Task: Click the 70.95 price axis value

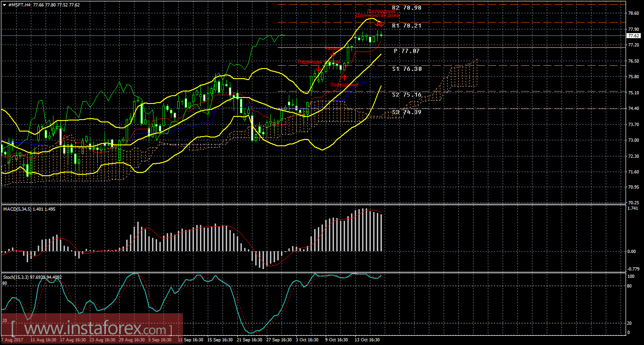Action: pos(634,188)
